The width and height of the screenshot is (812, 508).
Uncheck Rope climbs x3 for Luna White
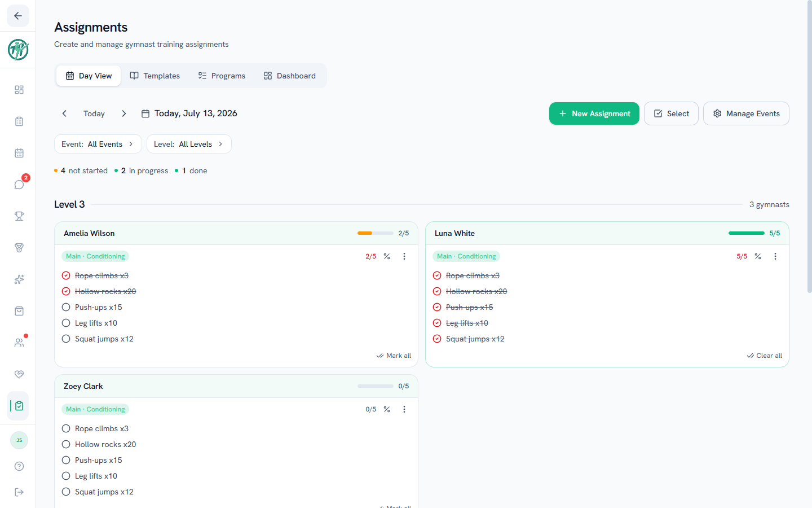click(x=437, y=275)
